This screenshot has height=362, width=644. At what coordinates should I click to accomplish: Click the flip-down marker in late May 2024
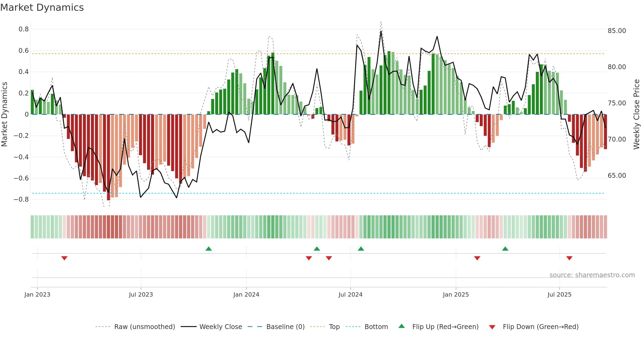tap(329, 258)
